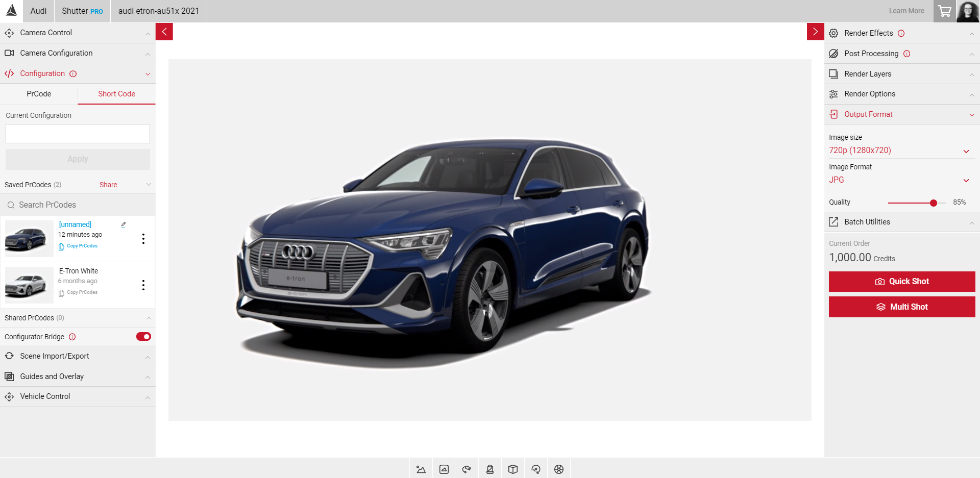The width and height of the screenshot is (980, 478).
Task: Switch to the Short Code tab
Action: pyautogui.click(x=116, y=94)
